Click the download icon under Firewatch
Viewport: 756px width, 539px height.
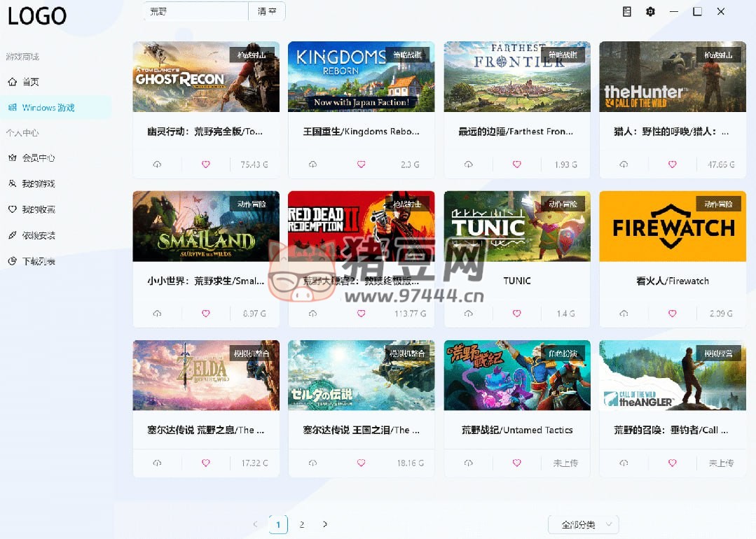point(624,314)
